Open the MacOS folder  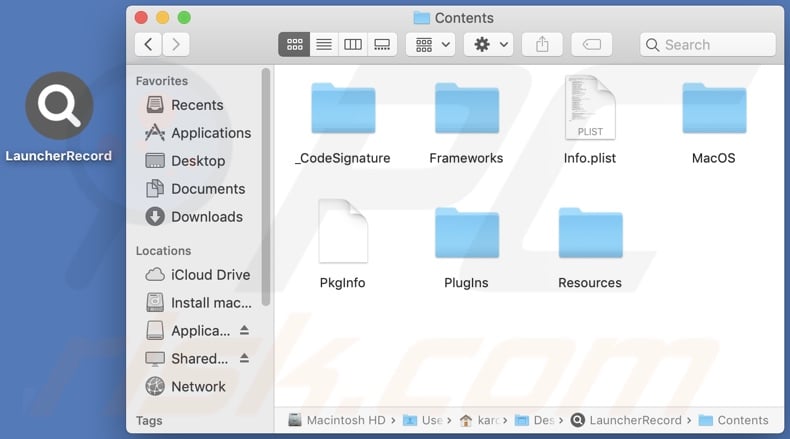714,108
